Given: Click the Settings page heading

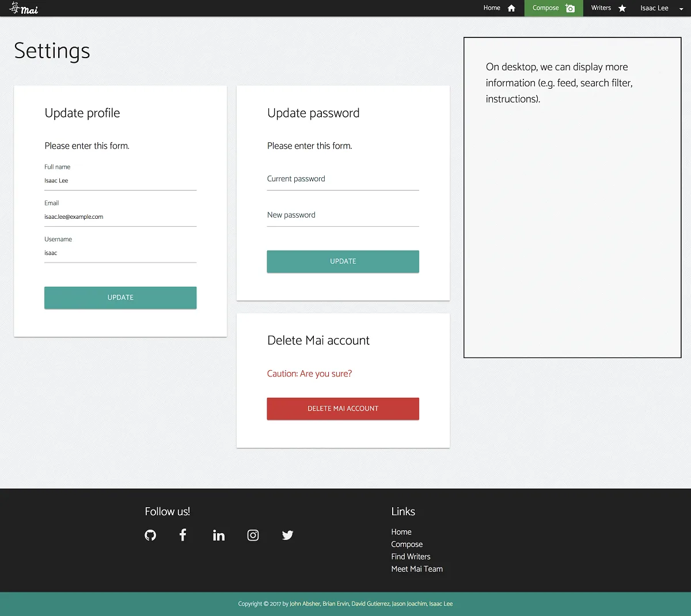Looking at the screenshot, I should click(x=52, y=51).
